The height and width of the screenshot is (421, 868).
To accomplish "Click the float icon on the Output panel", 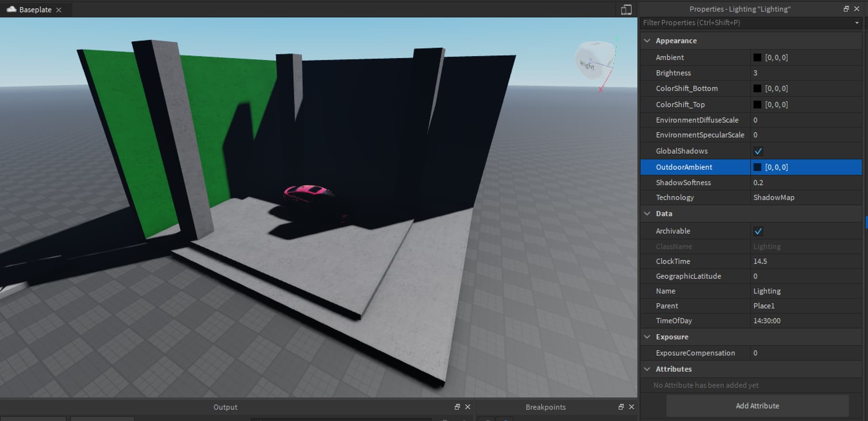I will click(x=457, y=407).
